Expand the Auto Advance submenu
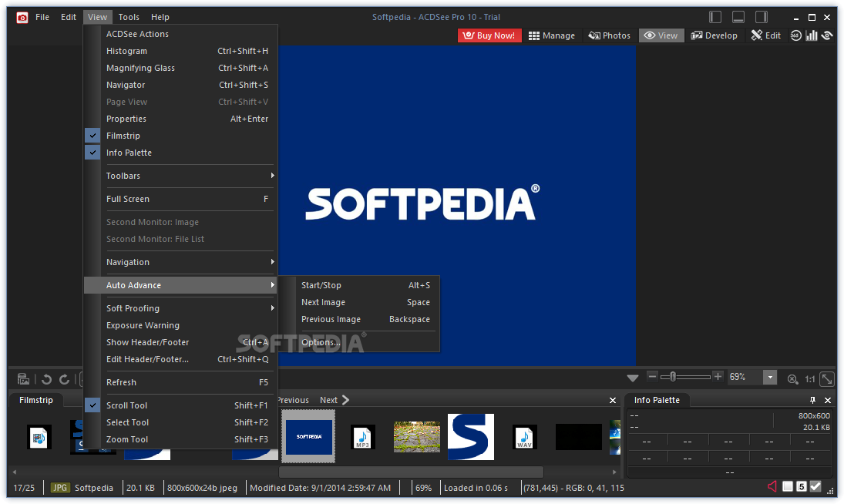This screenshot has width=844, height=504. (x=180, y=285)
